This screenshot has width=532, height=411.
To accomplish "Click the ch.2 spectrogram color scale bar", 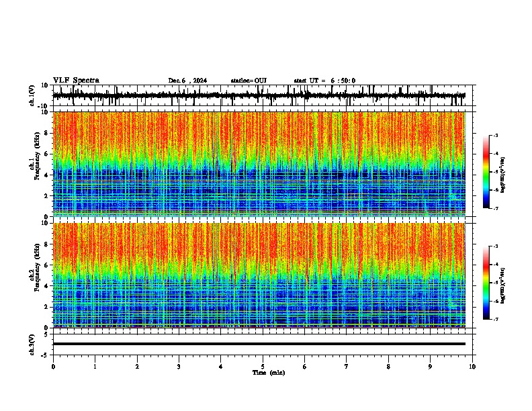I will (x=486, y=283).
